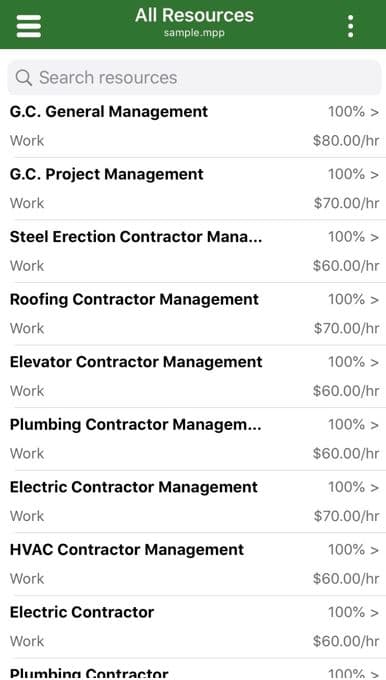Tap the magnifying glass search icon
386x680 pixels.
point(23,78)
